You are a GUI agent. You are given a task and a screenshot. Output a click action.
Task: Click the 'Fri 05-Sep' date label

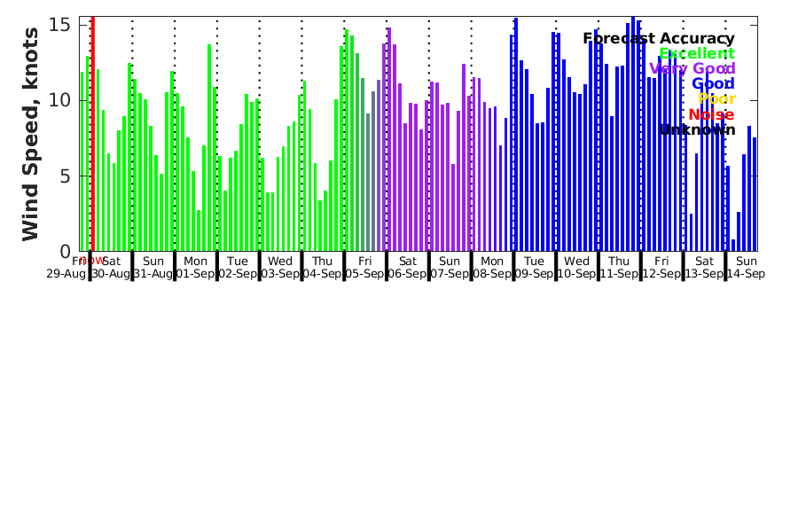tap(364, 267)
